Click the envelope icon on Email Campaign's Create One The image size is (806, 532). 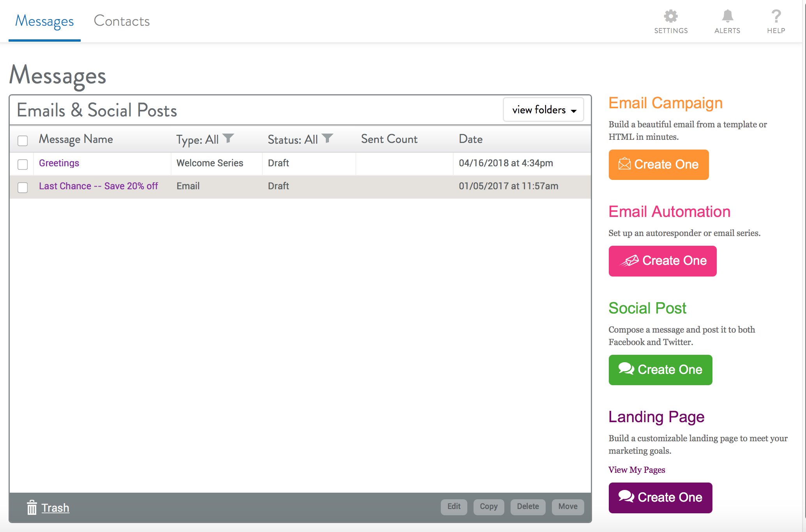626,164
